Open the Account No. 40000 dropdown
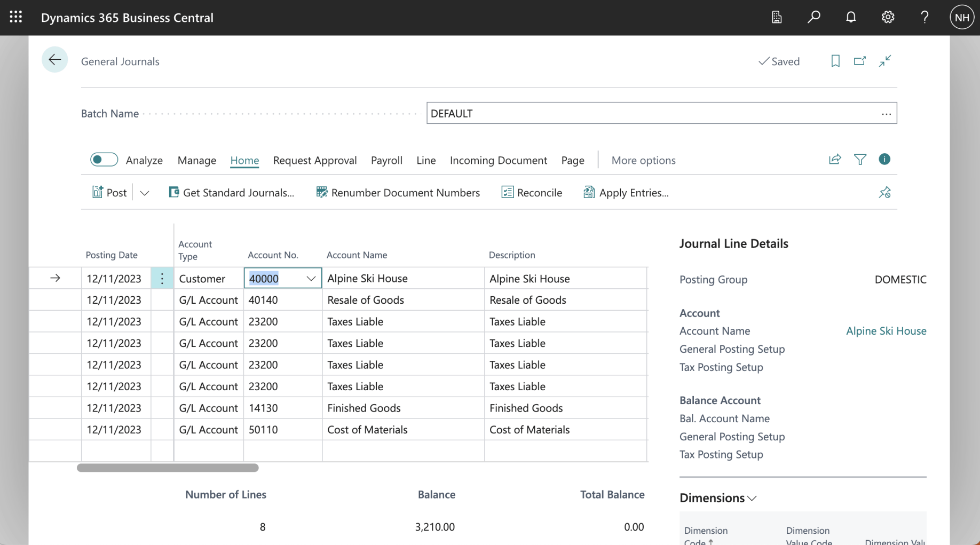 [311, 279]
